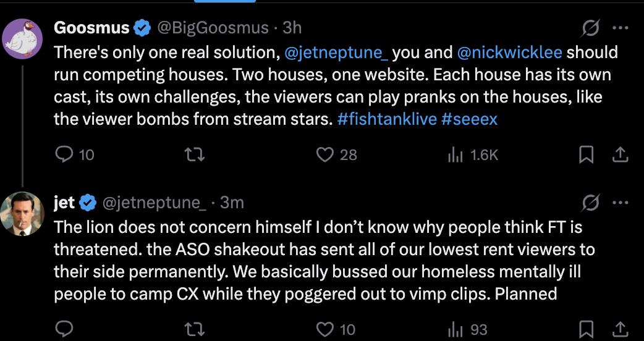Open more options on jet's tweet
644x341 pixels.
click(620, 202)
